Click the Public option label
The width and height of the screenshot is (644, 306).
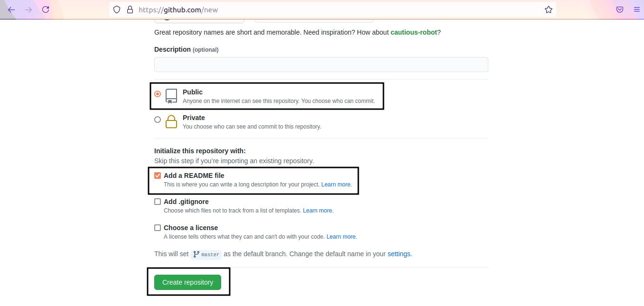coord(193,92)
